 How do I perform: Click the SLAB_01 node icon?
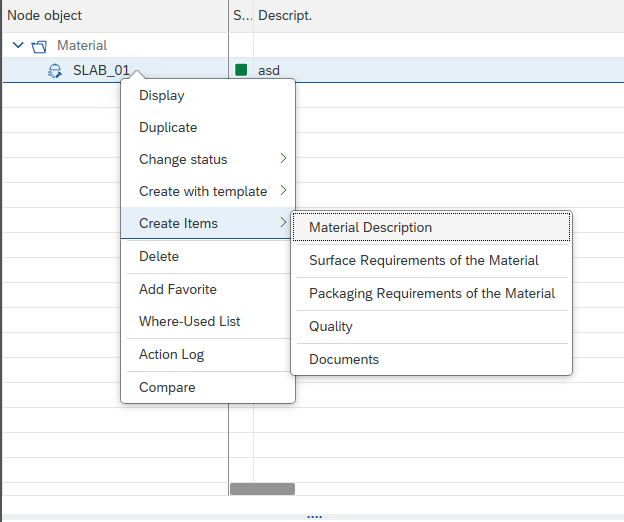point(55,70)
